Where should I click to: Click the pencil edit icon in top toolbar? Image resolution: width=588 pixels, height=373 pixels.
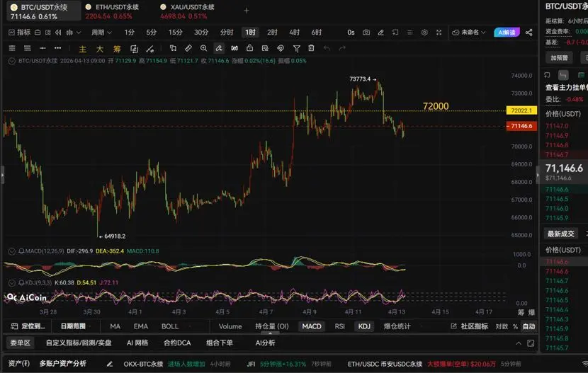click(380, 33)
